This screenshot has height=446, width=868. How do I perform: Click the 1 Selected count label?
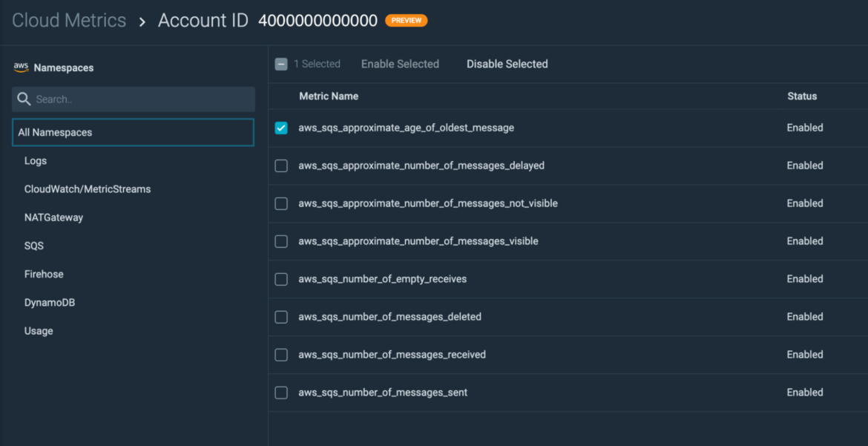pos(318,65)
